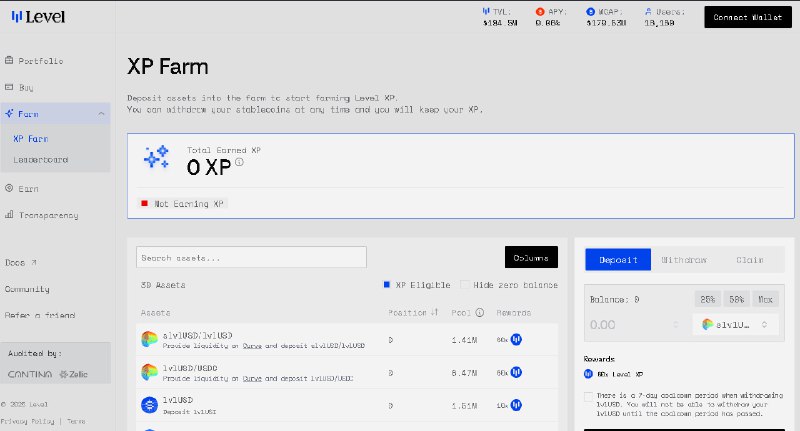Screen dimensions: 800x431
Task: Switch to the Withdraw tab
Action: 684,259
